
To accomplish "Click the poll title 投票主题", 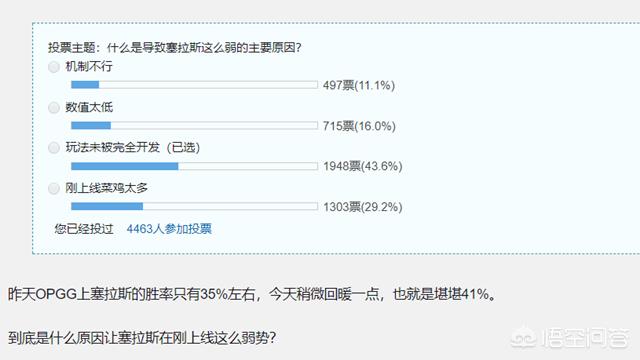I will tap(175, 48).
